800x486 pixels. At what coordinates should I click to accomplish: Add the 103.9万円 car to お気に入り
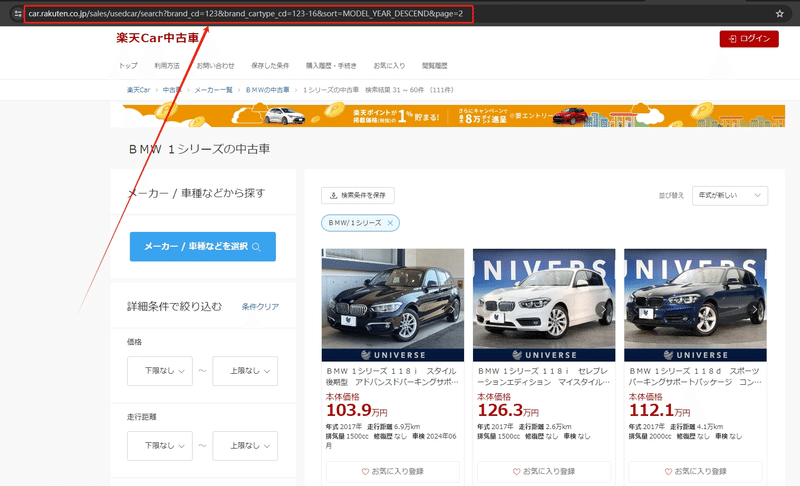click(x=392, y=472)
